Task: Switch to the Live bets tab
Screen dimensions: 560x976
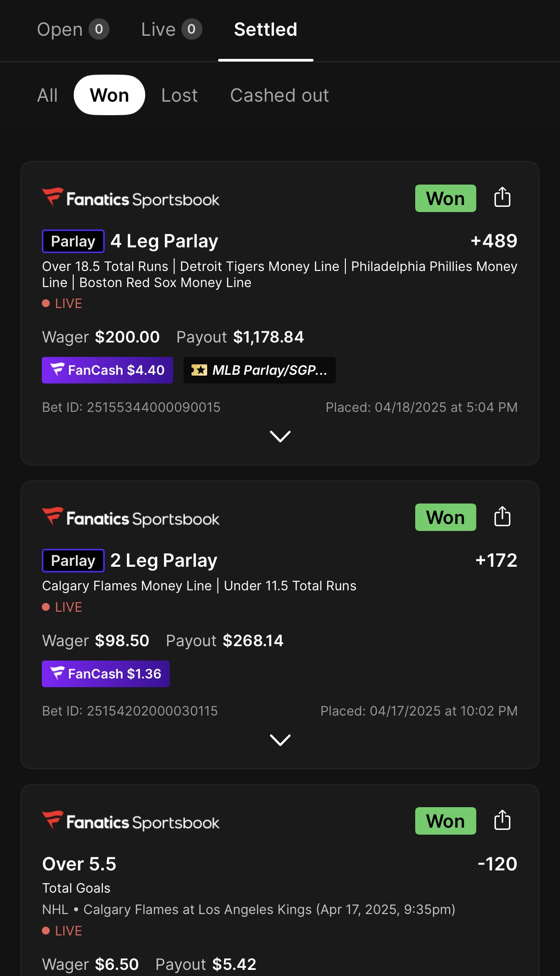Action: (x=171, y=30)
